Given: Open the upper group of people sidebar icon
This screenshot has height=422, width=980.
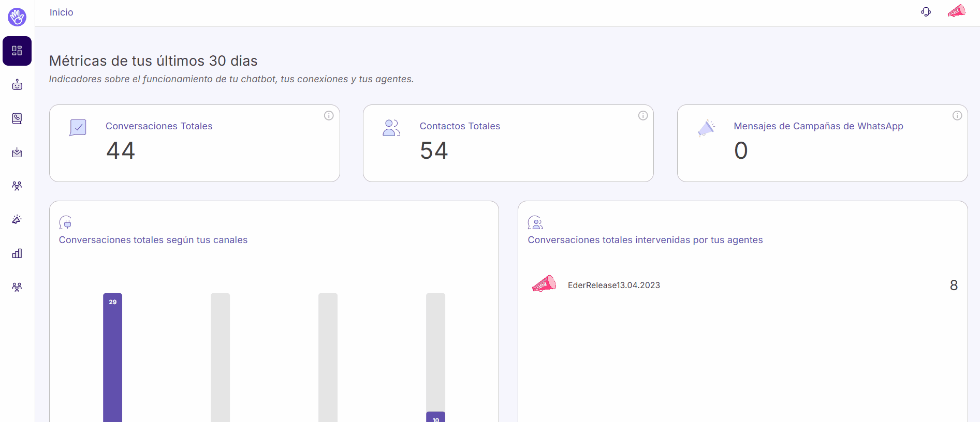Looking at the screenshot, I should pos(17,186).
